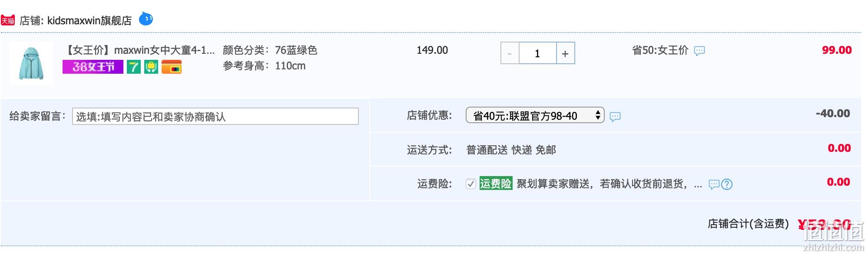This screenshot has height=255, width=868.
Task: Click the green guarantee badge icon
Action: point(151,67)
